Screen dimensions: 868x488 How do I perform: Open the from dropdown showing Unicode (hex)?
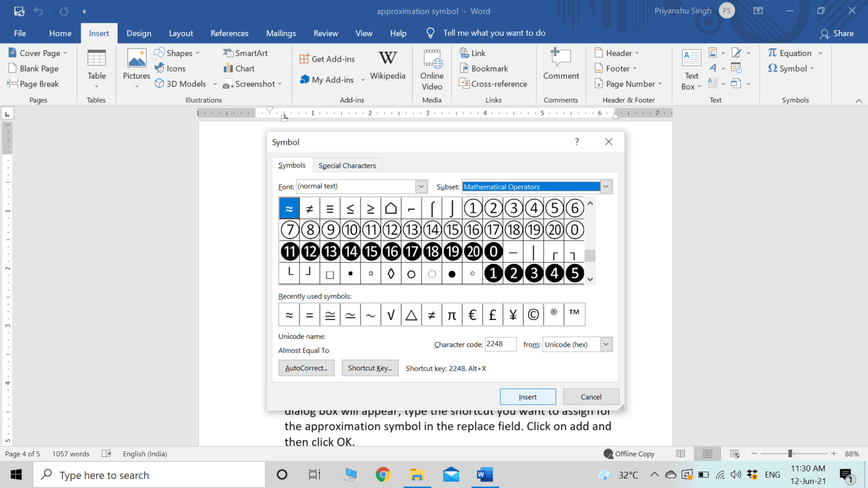605,344
